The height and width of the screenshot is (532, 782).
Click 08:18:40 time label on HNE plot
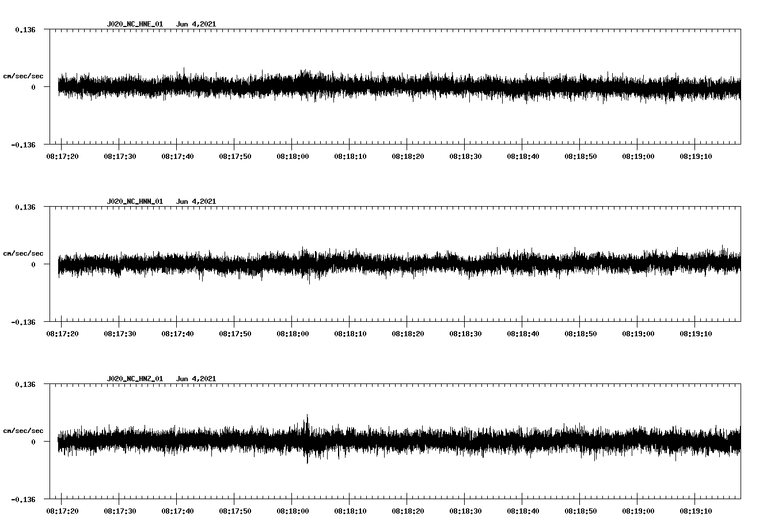pyautogui.click(x=523, y=156)
